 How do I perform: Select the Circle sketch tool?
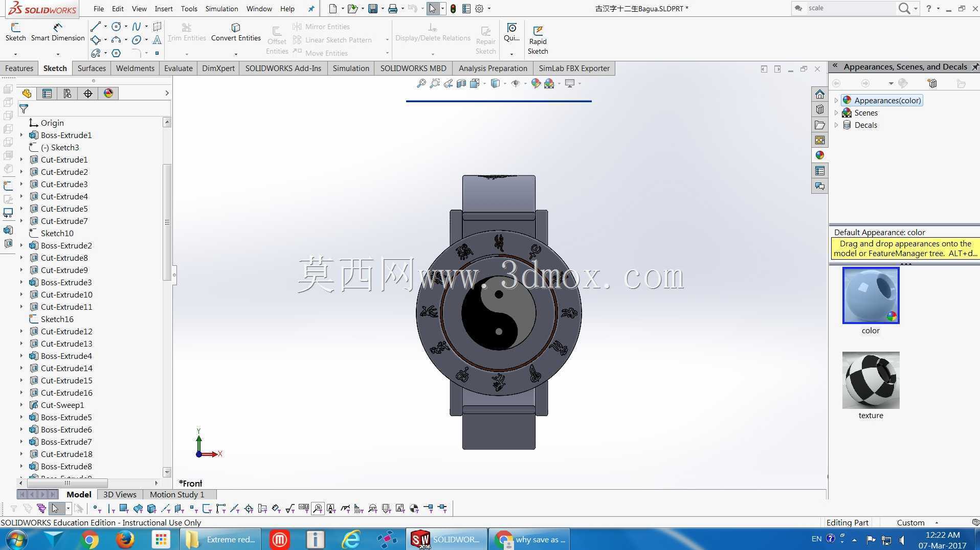pos(116,27)
